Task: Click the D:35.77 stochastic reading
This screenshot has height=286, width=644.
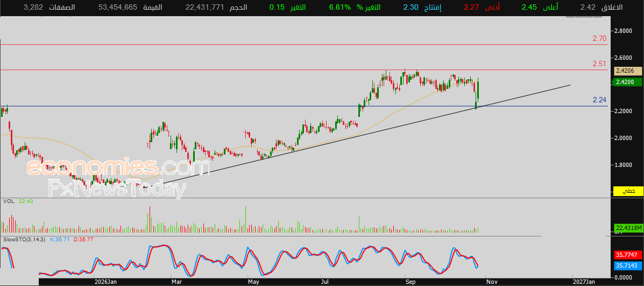Action: point(83,239)
